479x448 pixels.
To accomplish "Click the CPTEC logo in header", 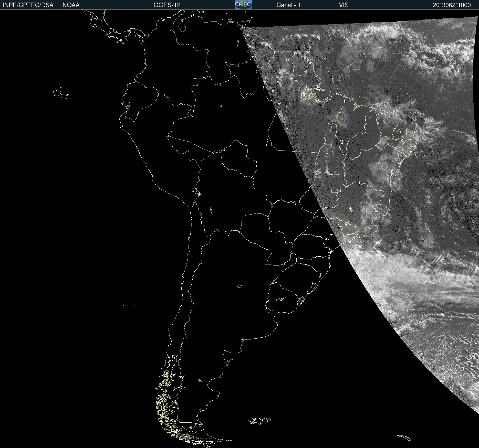I will coord(243,5).
